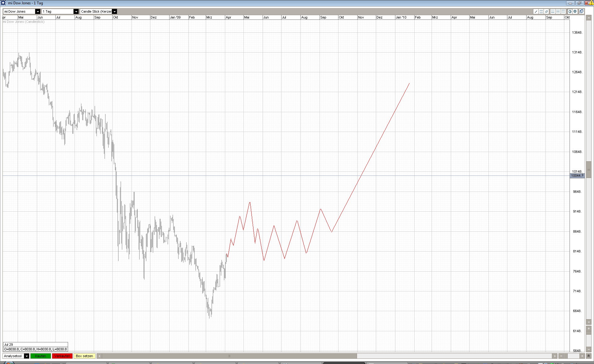This screenshot has width=594, height=364.
Task: Click the yellow 'Box setzen' button
Action: pyautogui.click(x=84, y=356)
